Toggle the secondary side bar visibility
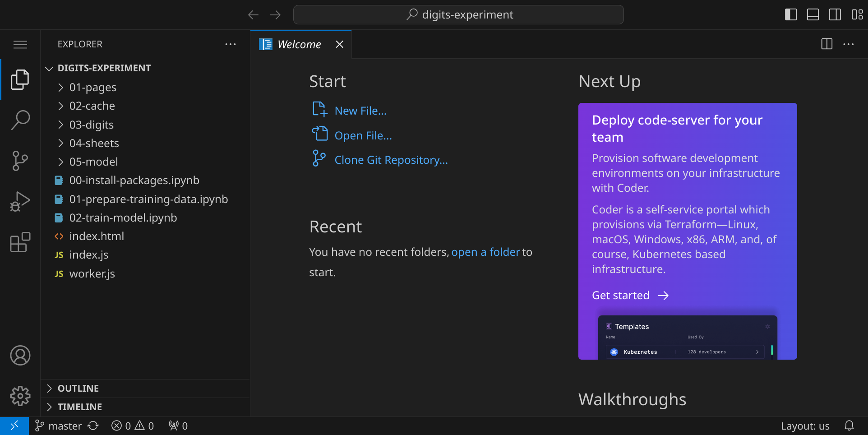Screen dimensions: 868x435 tap(835, 14)
